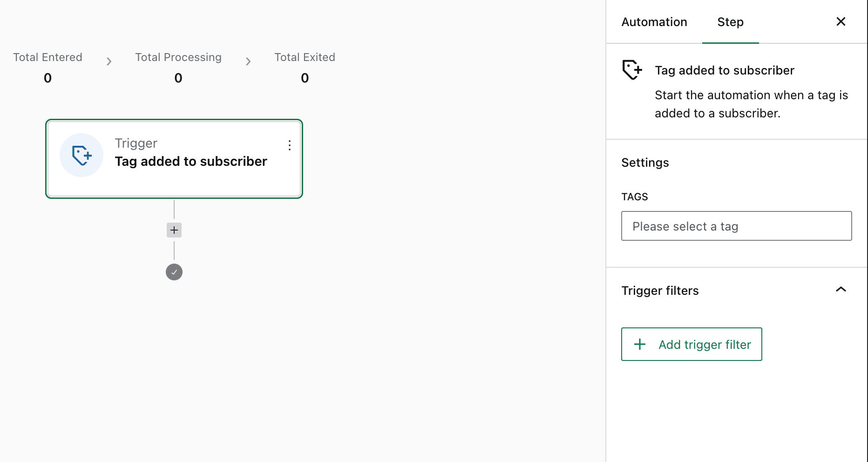868x462 pixels.
Task: Click arrow between Total Processing and Total Exited
Action: (x=248, y=61)
